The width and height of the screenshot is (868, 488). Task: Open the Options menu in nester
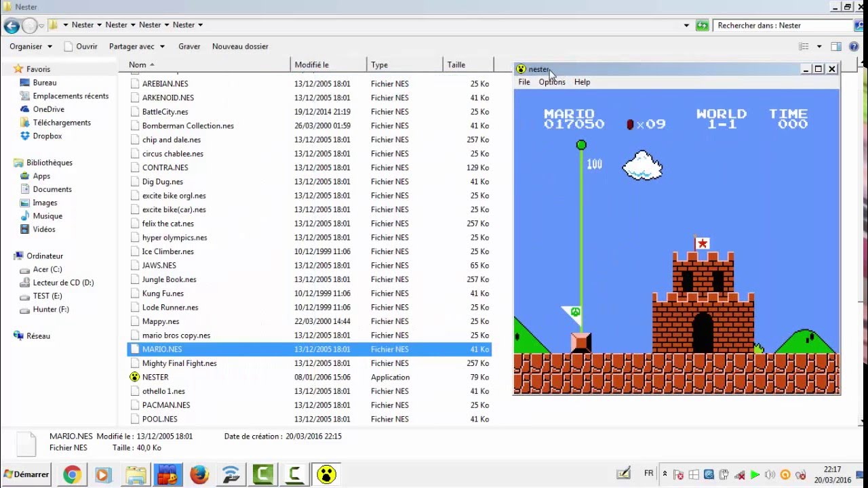[552, 82]
